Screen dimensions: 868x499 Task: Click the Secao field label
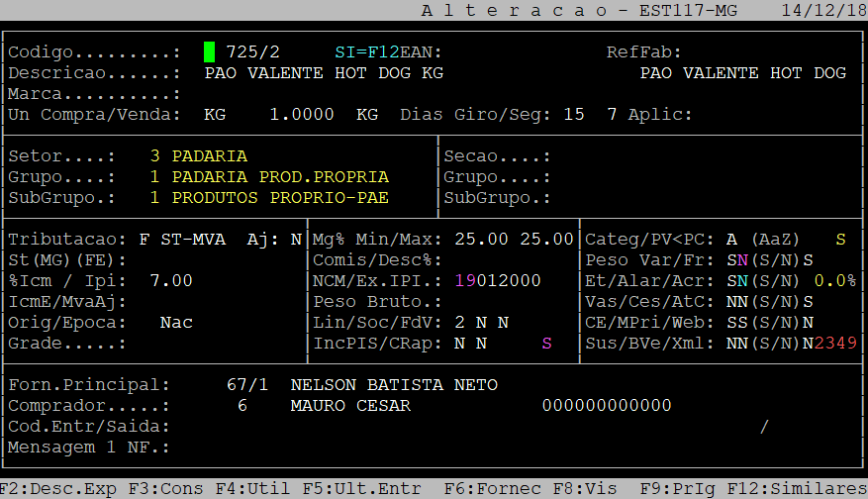[497, 156]
